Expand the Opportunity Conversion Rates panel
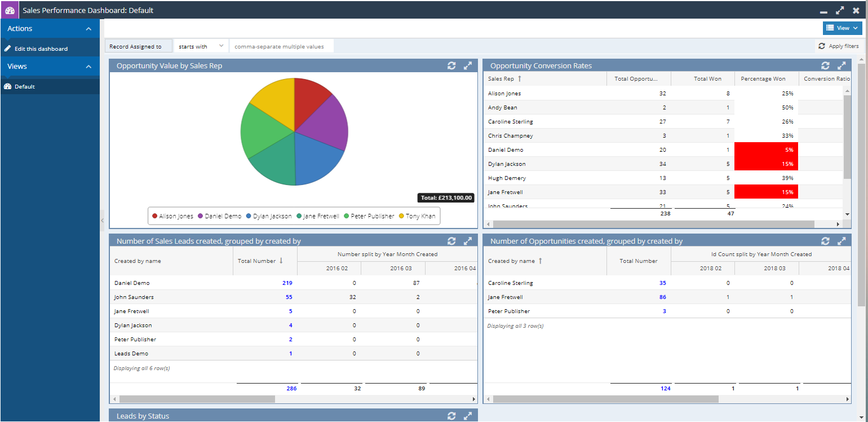868x422 pixels. [x=842, y=65]
